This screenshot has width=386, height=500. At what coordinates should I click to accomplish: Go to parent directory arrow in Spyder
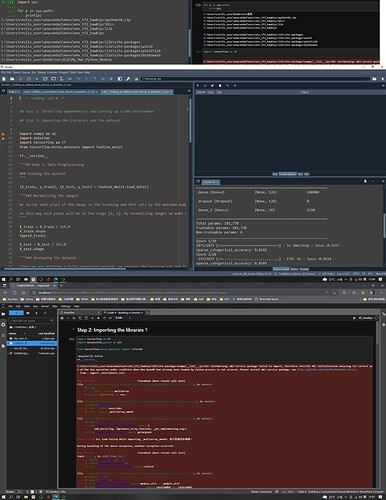(x=383, y=79)
